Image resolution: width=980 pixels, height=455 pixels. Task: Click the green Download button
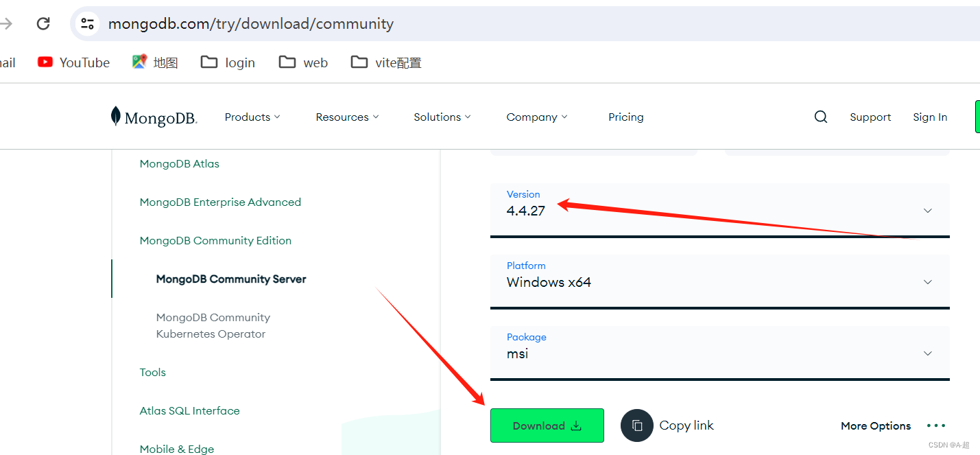pyautogui.click(x=547, y=425)
